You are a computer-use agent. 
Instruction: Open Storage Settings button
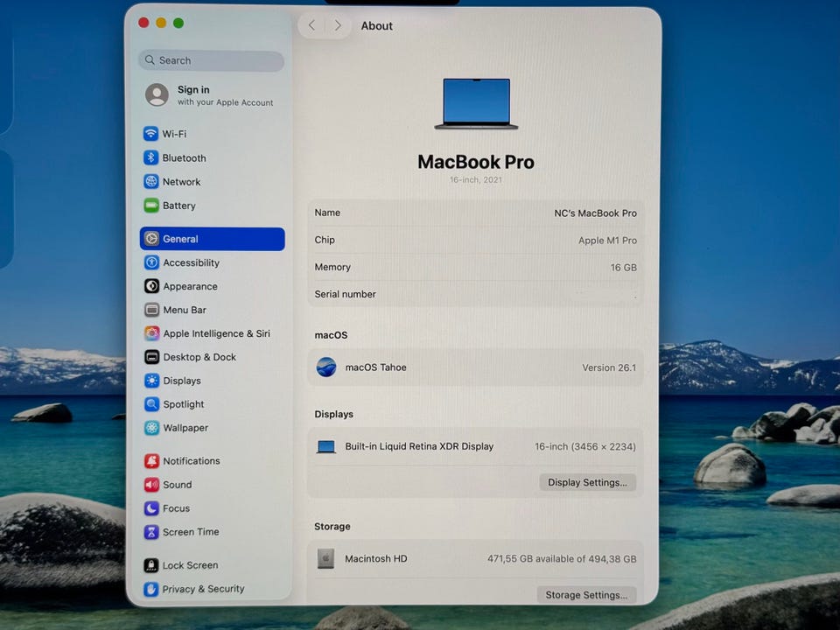point(586,595)
